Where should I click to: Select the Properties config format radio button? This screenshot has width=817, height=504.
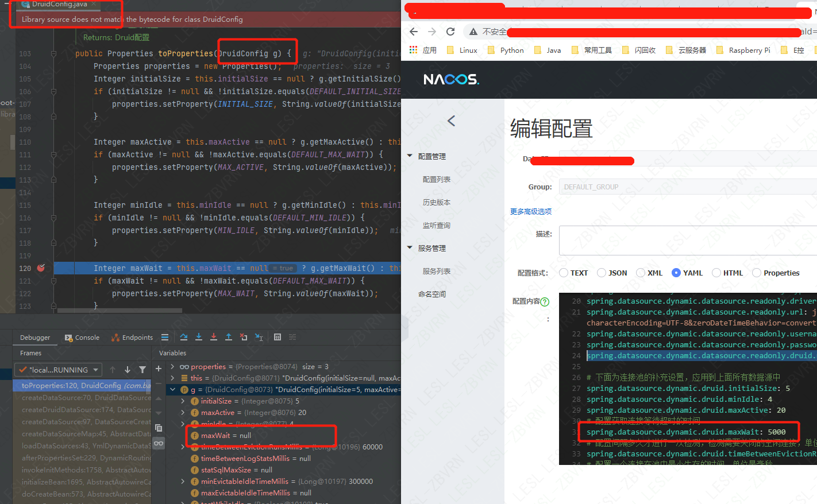pos(756,273)
